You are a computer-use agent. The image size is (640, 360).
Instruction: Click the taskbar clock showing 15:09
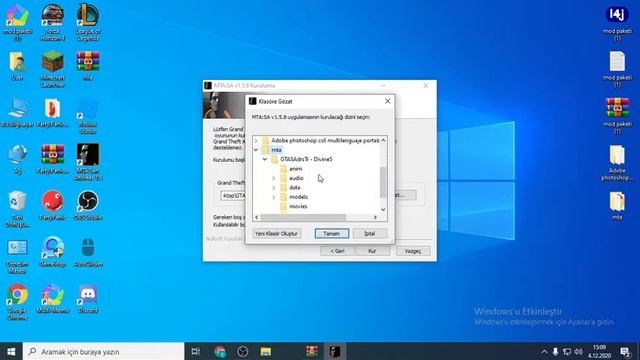click(x=599, y=351)
